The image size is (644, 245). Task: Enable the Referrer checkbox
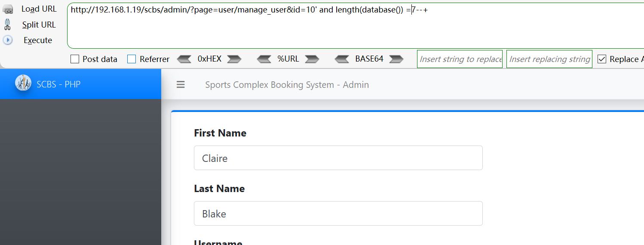[132, 59]
